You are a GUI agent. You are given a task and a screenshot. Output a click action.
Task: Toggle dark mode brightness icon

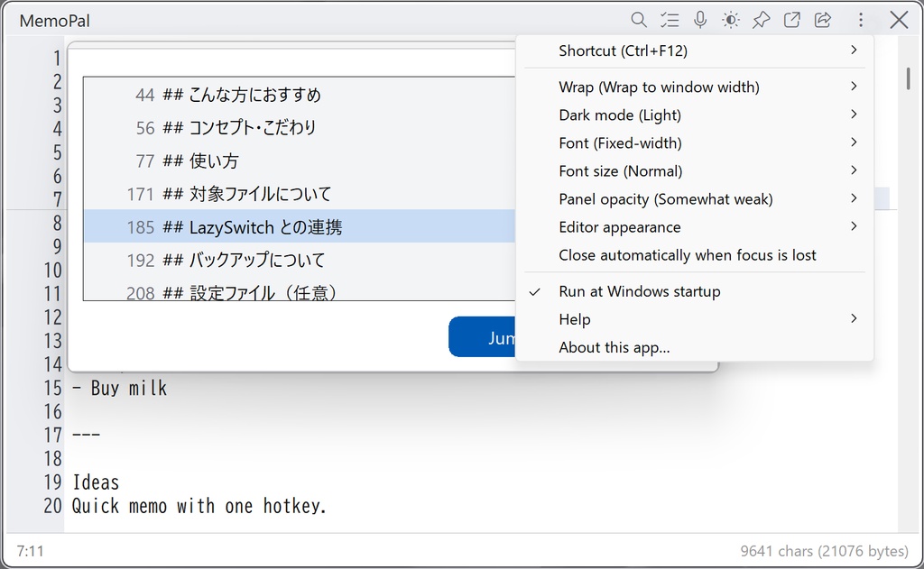click(x=731, y=20)
